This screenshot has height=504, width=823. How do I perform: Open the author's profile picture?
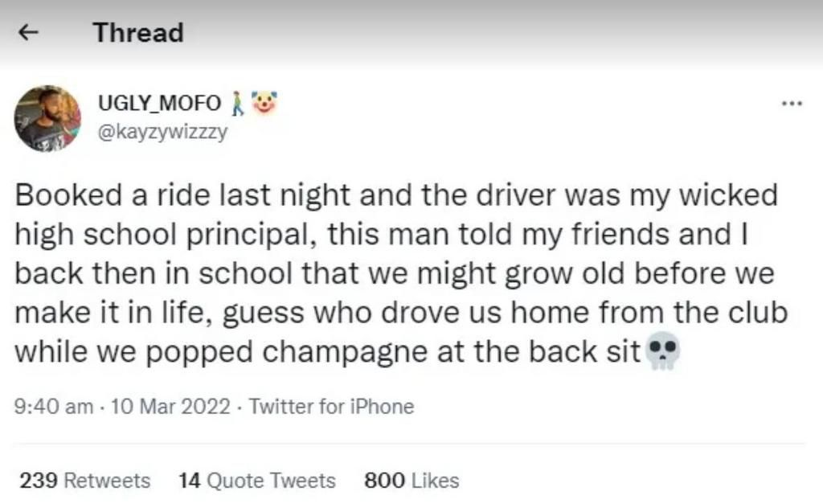point(47,118)
